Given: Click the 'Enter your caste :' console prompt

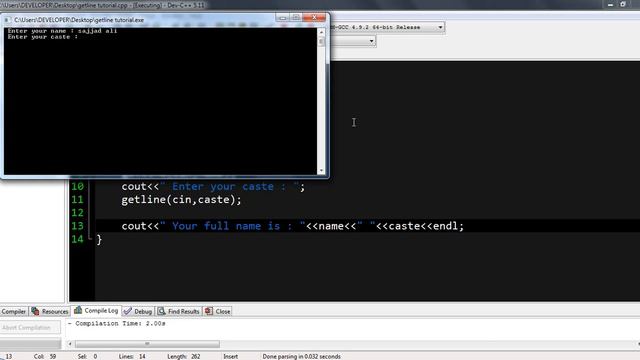Looking at the screenshot, I should point(42,37).
